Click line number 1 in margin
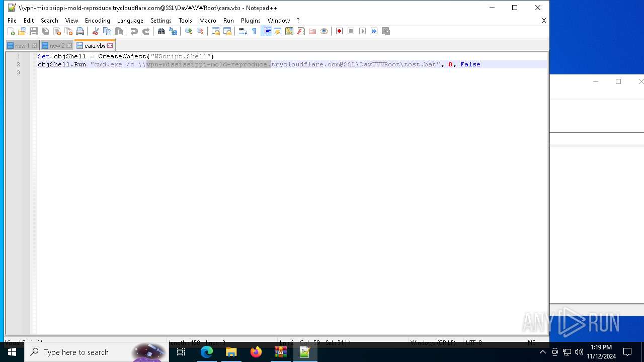 coord(19,56)
